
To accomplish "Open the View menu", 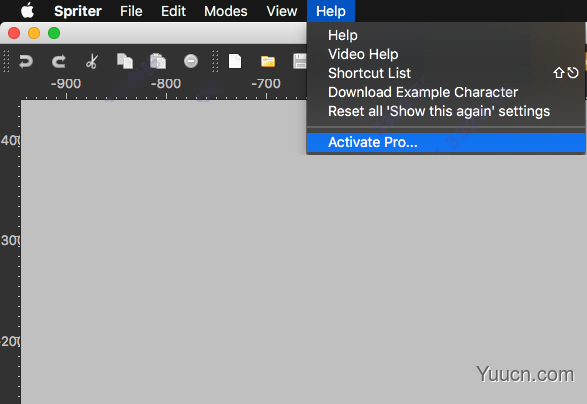I will (282, 11).
